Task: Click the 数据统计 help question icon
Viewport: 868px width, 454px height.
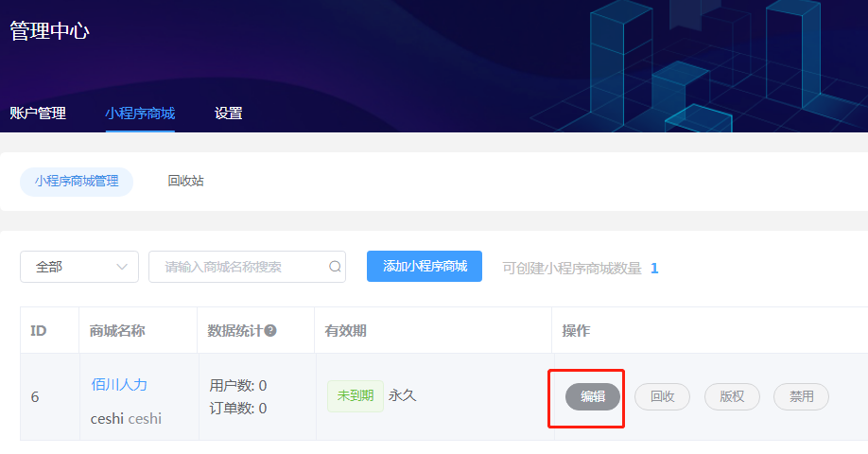Action: [x=270, y=330]
